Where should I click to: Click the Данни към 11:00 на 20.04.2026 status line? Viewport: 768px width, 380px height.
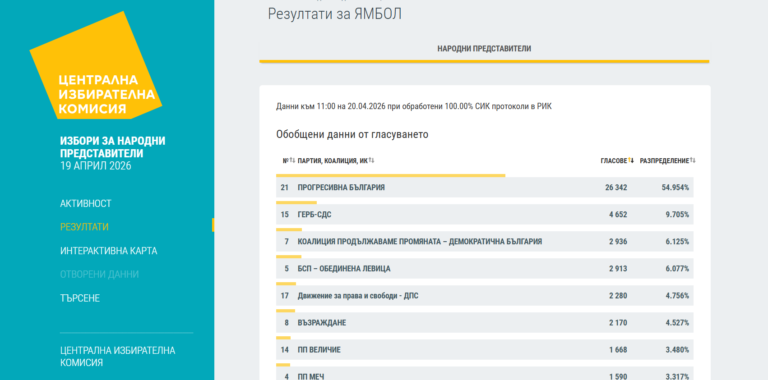tap(414, 106)
